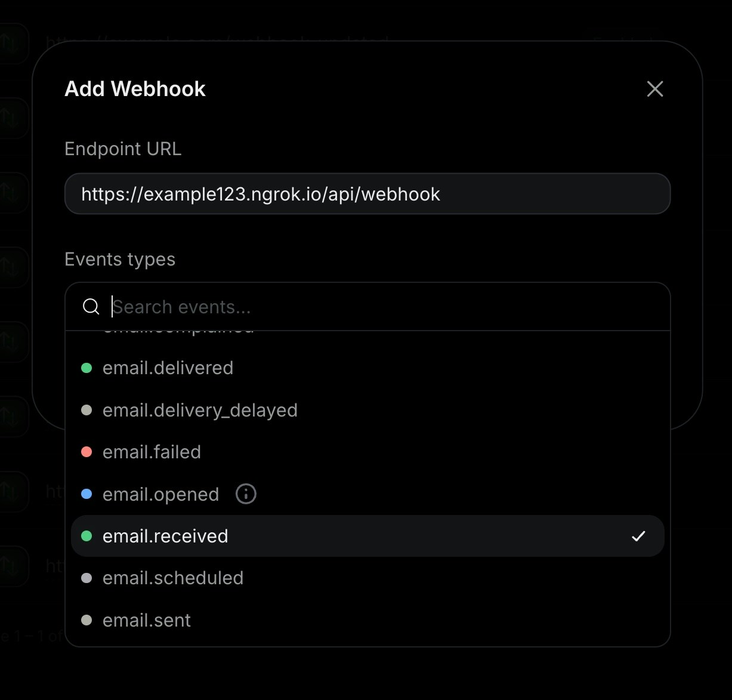This screenshot has width=732, height=700.
Task: Enable the email.delivered event
Action: coord(168,368)
